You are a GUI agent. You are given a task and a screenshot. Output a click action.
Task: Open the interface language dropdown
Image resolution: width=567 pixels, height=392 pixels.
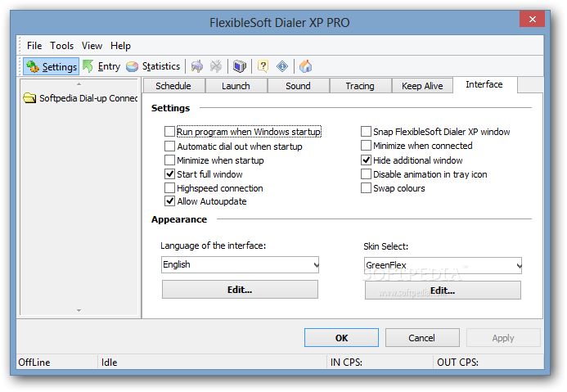pos(240,264)
